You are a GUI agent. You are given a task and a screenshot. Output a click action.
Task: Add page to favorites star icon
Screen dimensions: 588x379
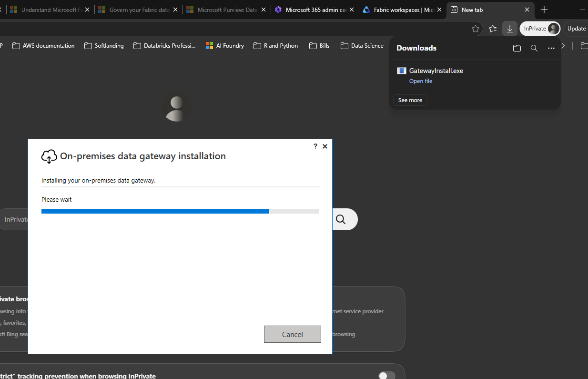point(476,29)
